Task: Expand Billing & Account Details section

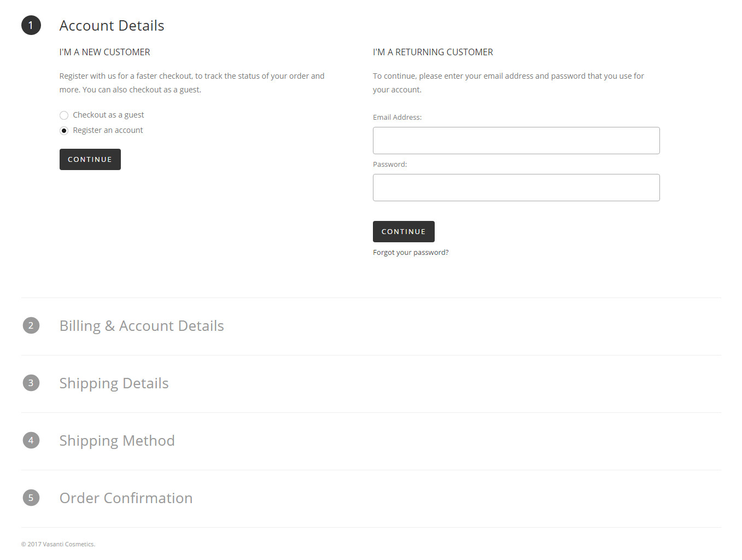Action: click(142, 326)
